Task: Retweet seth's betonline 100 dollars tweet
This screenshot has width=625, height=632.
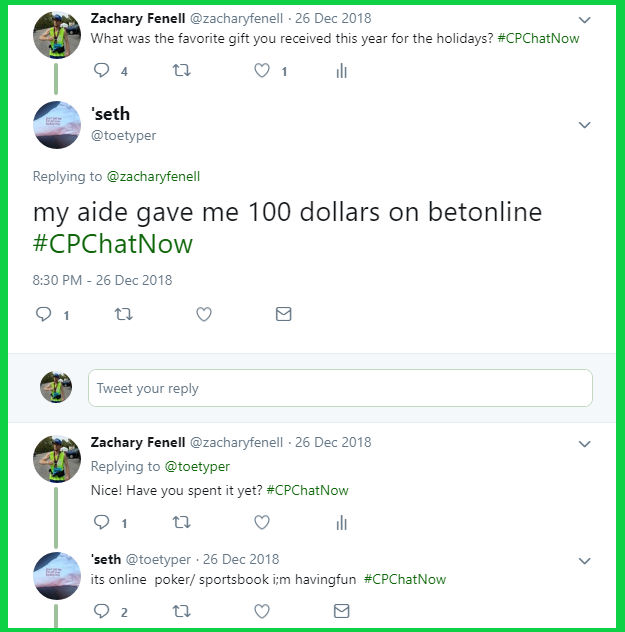Action: 123,314
